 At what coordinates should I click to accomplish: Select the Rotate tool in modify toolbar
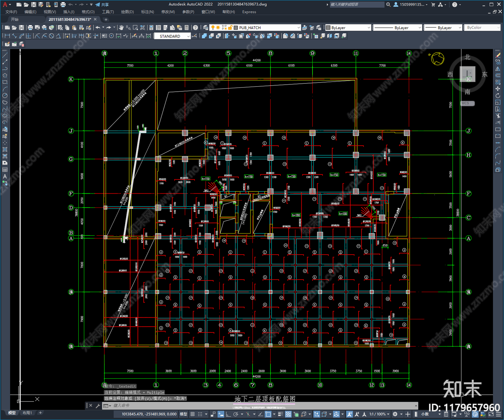pos(498,96)
